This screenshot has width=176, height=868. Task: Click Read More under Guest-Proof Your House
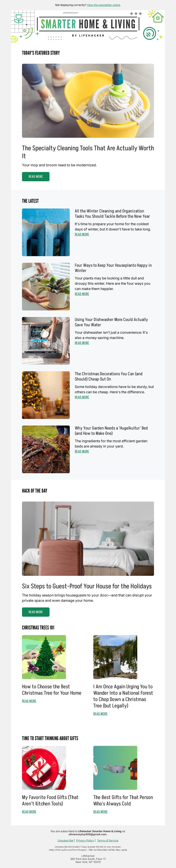click(36, 612)
